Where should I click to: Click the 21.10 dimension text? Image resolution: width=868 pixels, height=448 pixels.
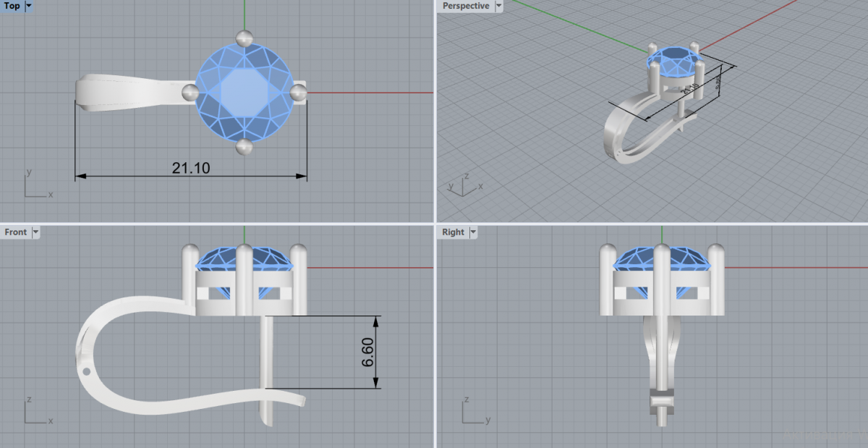(191, 168)
